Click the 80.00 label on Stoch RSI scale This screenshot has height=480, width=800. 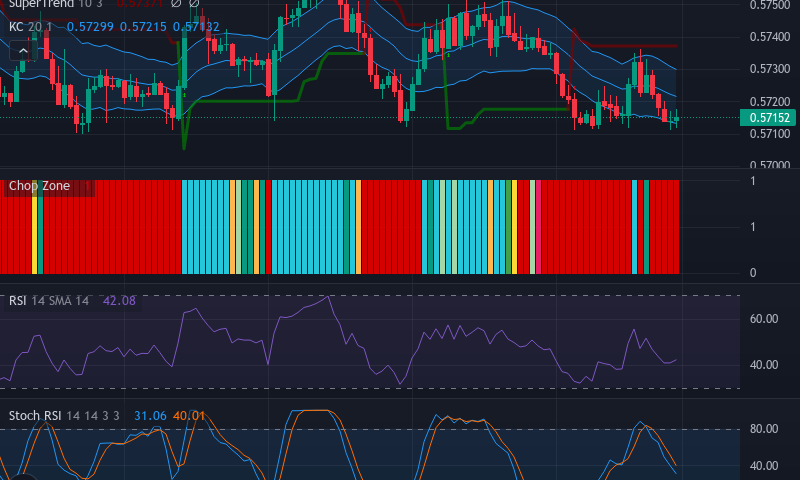764,429
